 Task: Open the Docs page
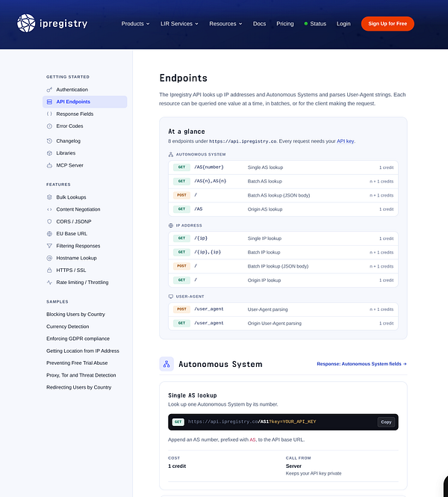point(259,24)
